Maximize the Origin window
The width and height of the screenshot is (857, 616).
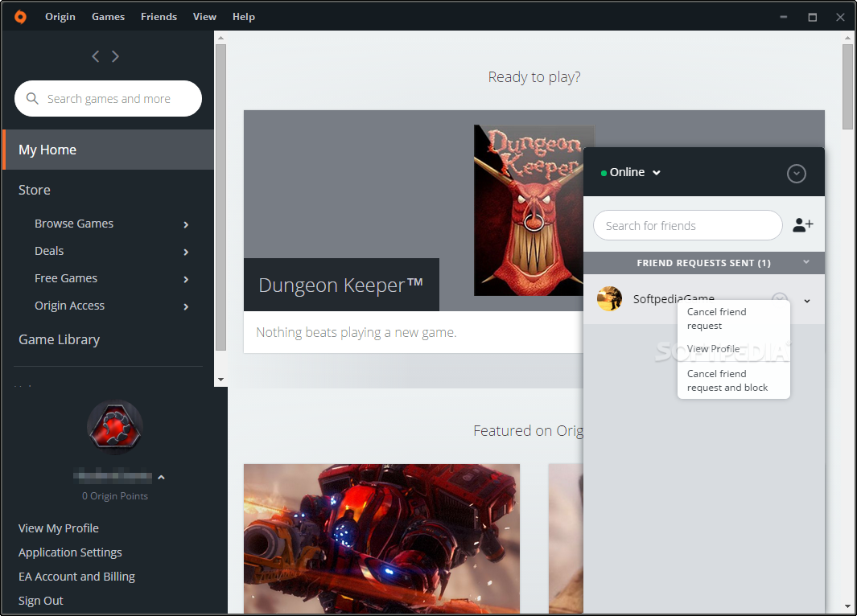click(812, 17)
